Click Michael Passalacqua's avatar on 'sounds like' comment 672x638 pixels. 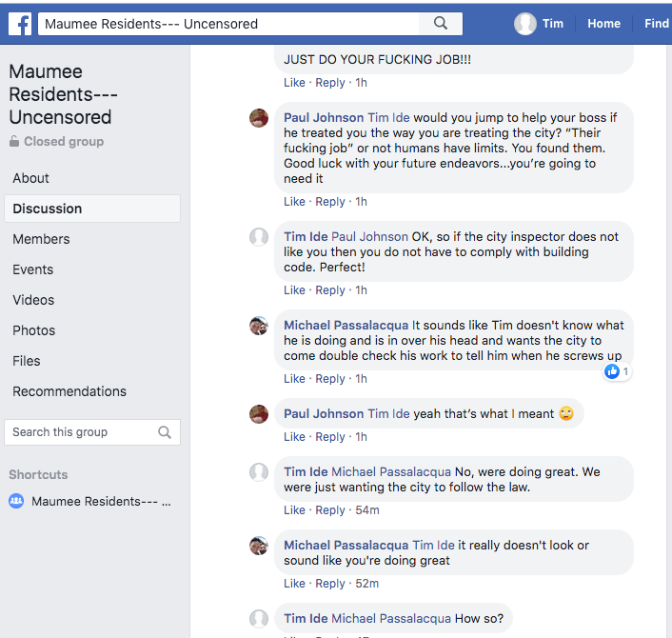[259, 326]
